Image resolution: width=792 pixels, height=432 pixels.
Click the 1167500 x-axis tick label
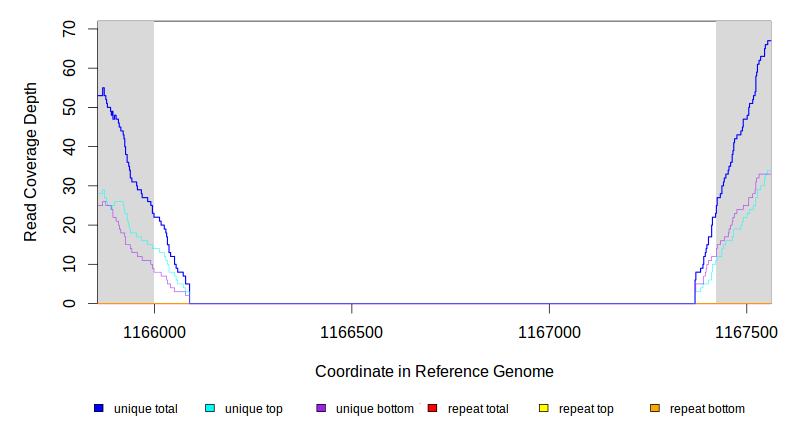(x=746, y=331)
